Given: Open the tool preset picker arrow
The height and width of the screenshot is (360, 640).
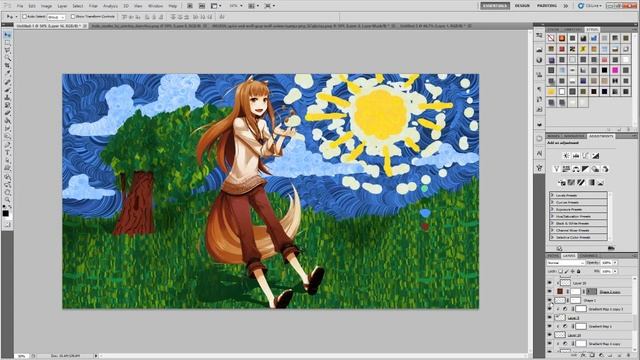Looking at the screenshot, I should pos(16,17).
